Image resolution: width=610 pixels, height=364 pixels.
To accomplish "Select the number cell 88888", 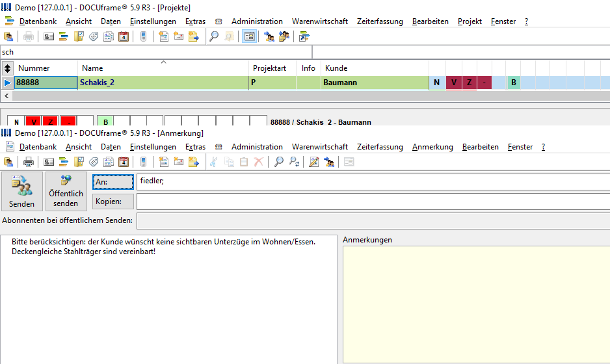I will pos(46,83).
